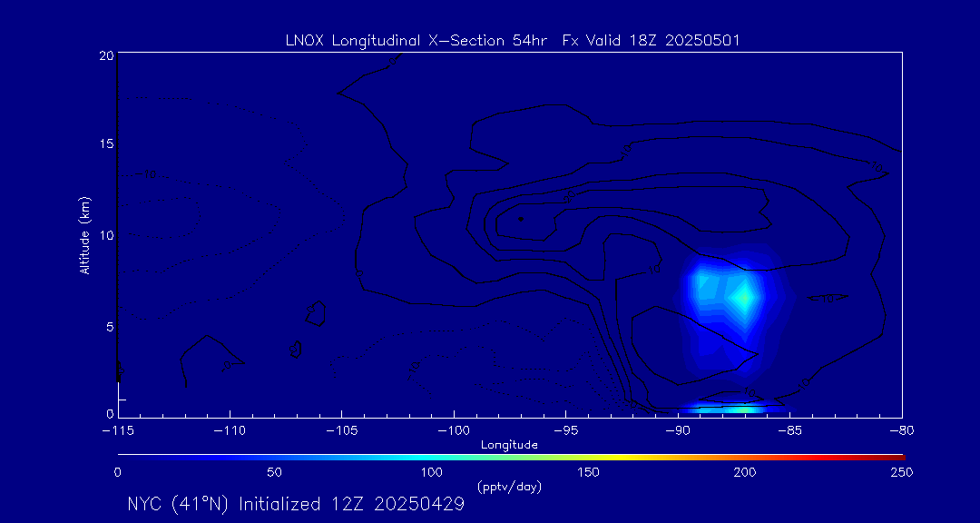Click the longitude tick label '-100'

pyautogui.click(x=454, y=430)
